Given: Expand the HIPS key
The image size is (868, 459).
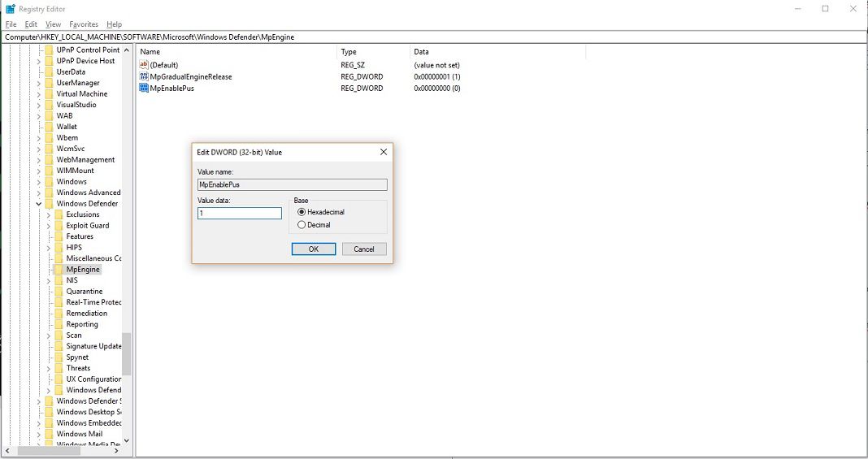Looking at the screenshot, I should [x=49, y=247].
